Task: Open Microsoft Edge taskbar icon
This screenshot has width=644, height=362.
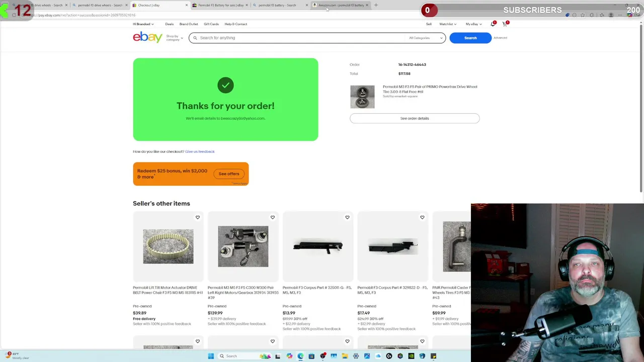Action: pos(300,356)
